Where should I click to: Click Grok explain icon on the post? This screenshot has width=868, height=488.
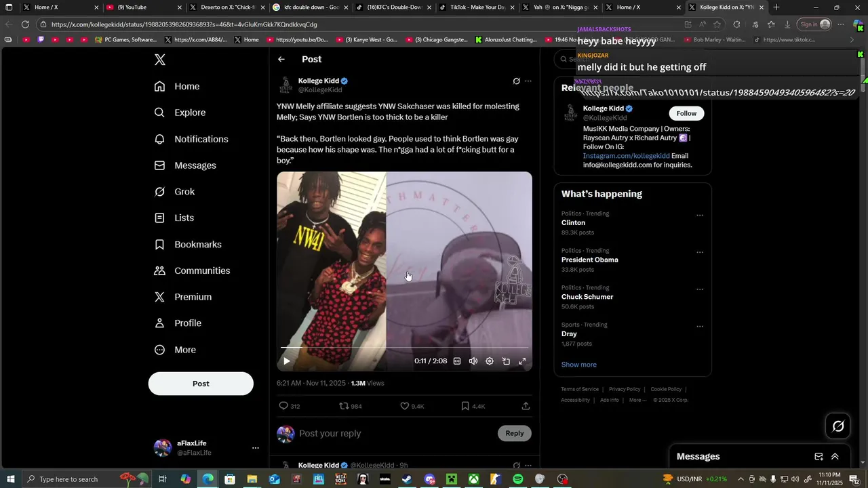tap(516, 81)
